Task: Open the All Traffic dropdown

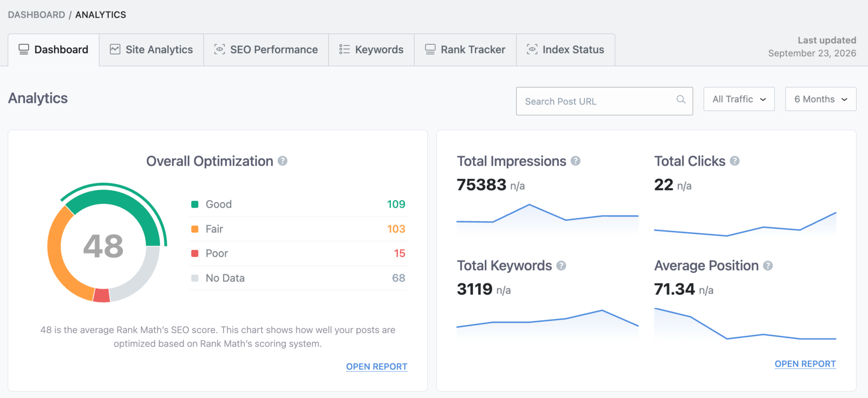Action: click(739, 99)
